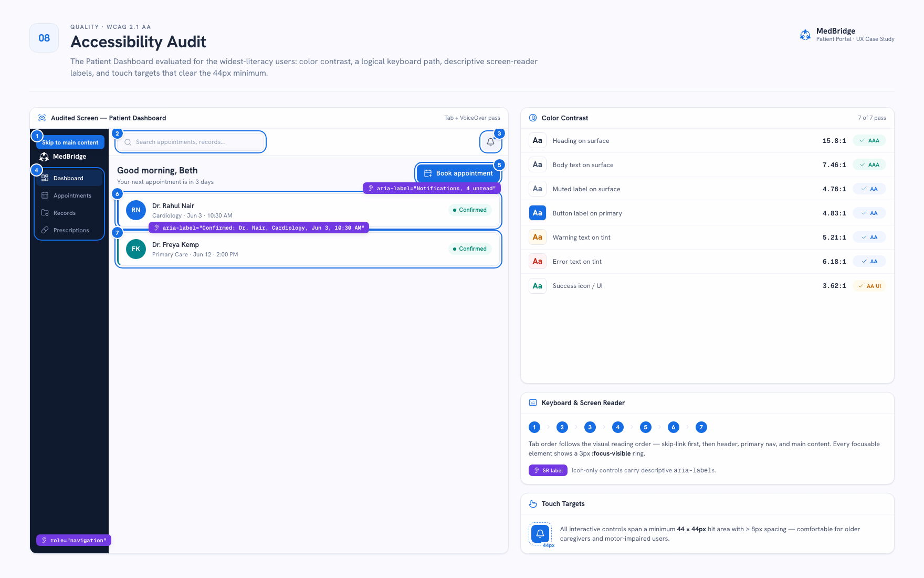
Task: Click the notifications bell icon
Action: [x=490, y=142]
